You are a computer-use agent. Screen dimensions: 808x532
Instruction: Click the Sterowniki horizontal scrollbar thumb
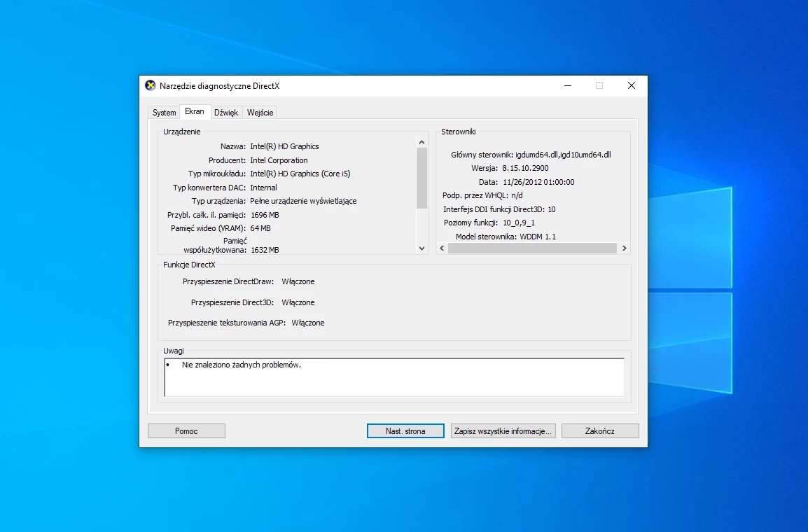[532, 248]
